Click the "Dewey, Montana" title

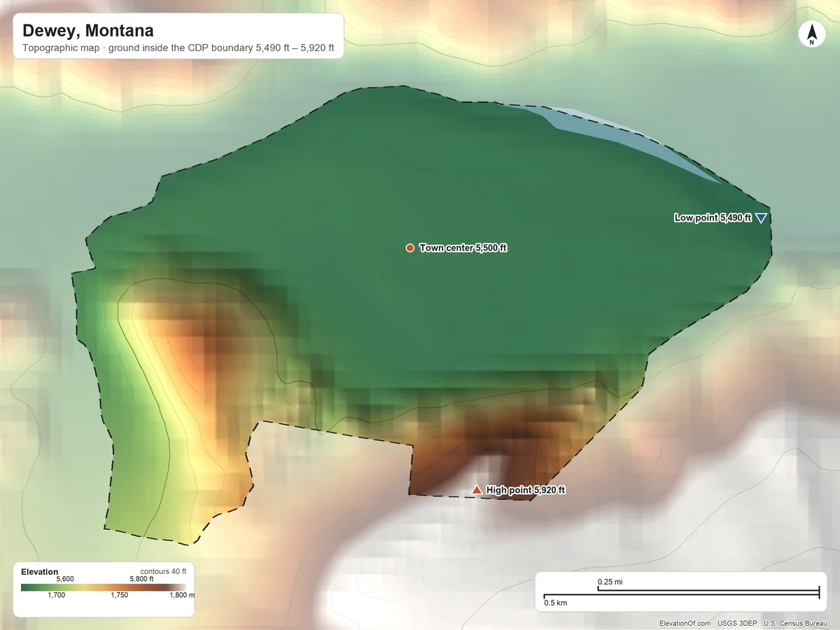click(88, 31)
